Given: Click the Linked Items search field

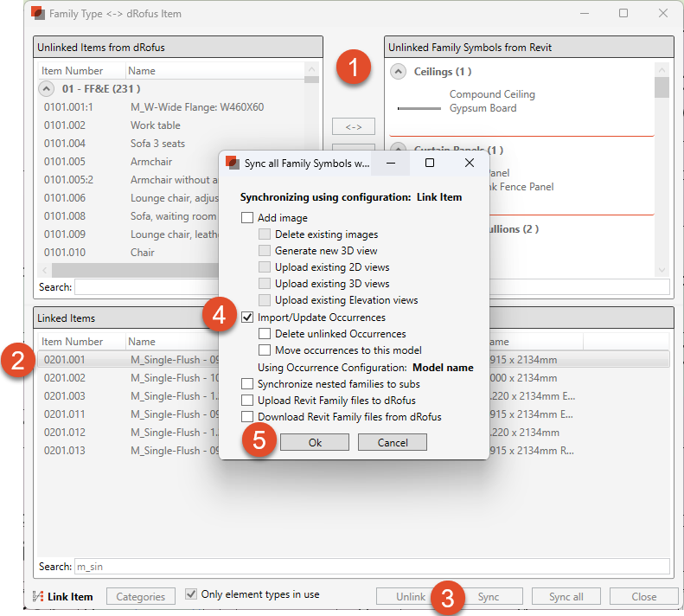Looking at the screenshot, I should (372, 567).
